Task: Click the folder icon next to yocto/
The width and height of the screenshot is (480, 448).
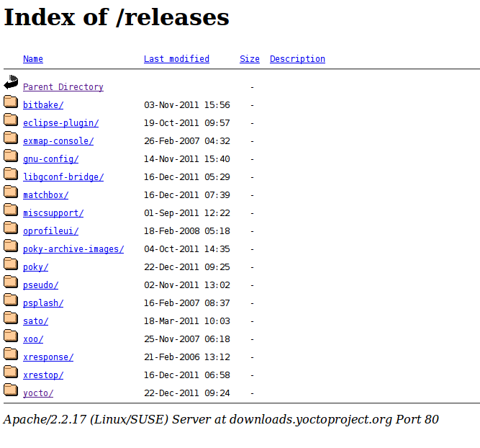Action: coord(10,390)
